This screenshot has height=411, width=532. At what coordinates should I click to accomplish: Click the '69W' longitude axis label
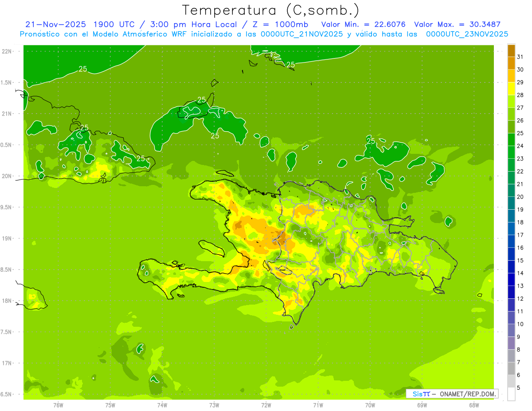pos(422,405)
